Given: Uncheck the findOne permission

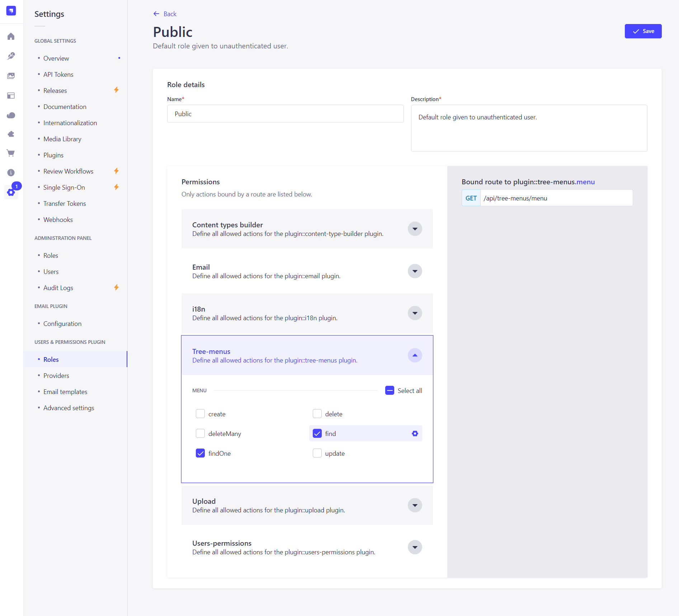Looking at the screenshot, I should [200, 453].
